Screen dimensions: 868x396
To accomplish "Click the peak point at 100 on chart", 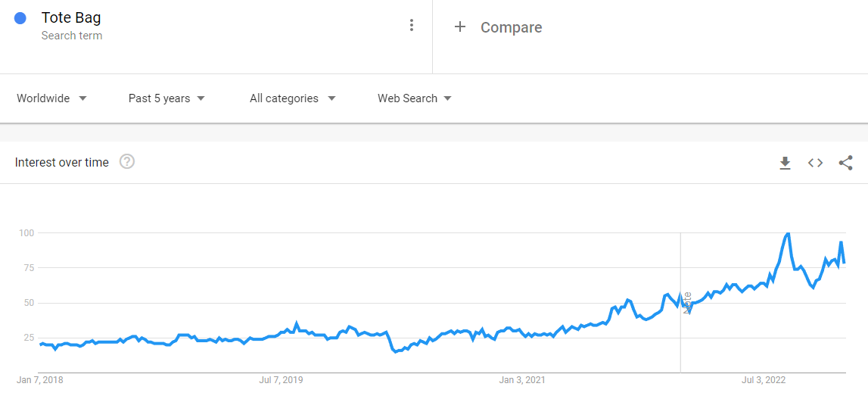I will coord(789,233).
